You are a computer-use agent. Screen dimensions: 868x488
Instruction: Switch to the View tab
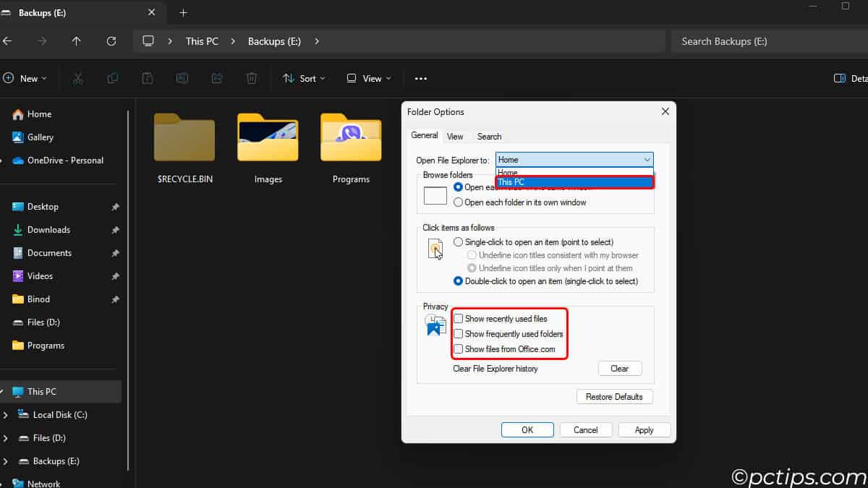(x=455, y=137)
